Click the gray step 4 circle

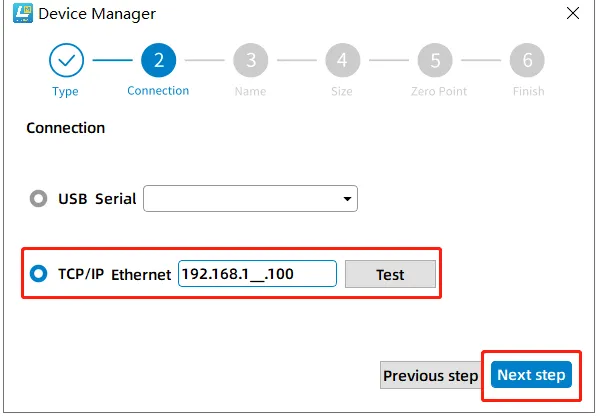(x=342, y=61)
